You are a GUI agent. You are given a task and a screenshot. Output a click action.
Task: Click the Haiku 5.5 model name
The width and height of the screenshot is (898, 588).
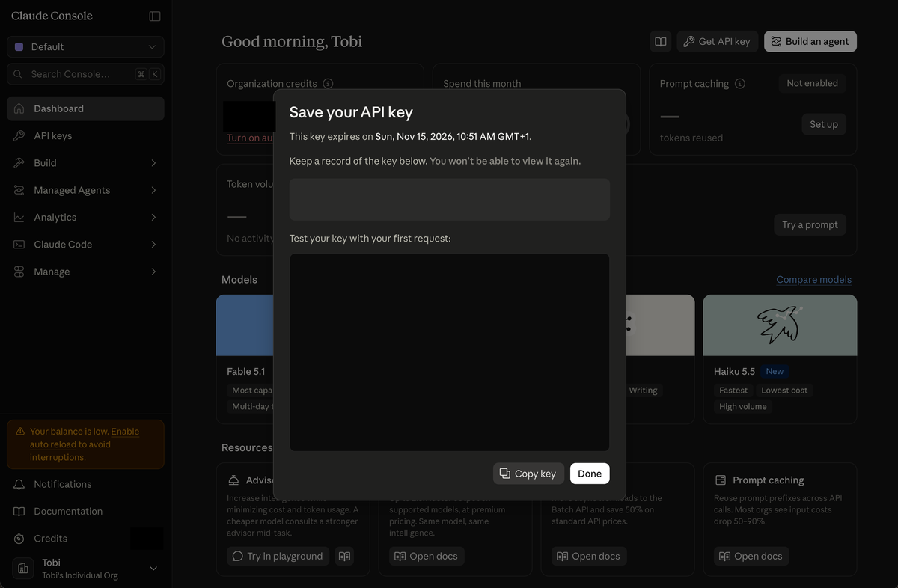pyautogui.click(x=734, y=371)
